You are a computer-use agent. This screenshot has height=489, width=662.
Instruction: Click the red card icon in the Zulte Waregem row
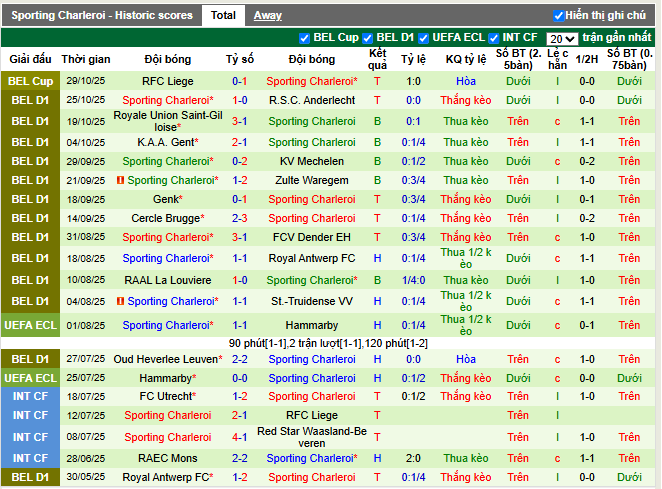pos(120,181)
